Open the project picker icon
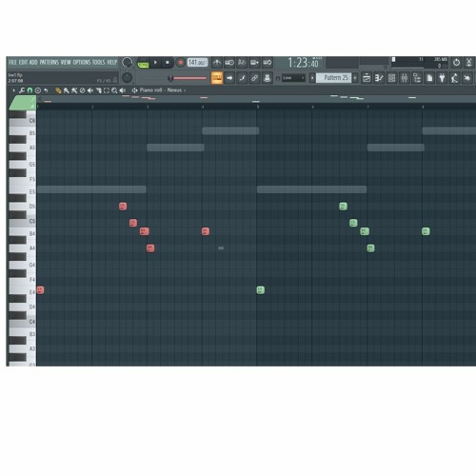 click(429, 78)
